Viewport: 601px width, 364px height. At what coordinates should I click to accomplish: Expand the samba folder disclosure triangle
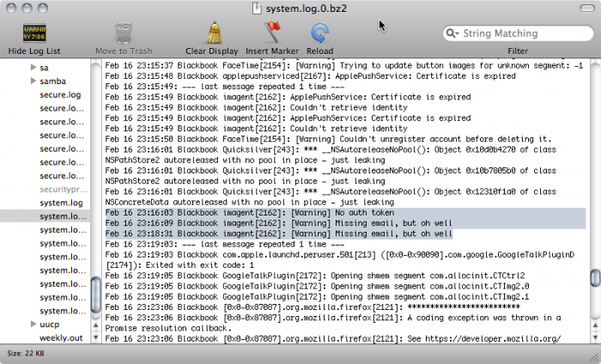click(x=33, y=81)
